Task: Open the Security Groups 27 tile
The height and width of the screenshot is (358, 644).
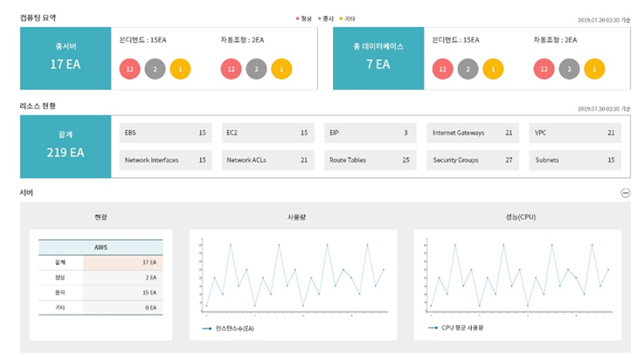Action: 473,160
